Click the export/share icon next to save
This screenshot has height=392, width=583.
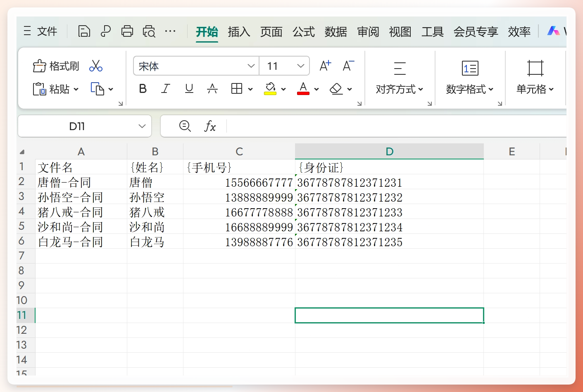(x=106, y=31)
